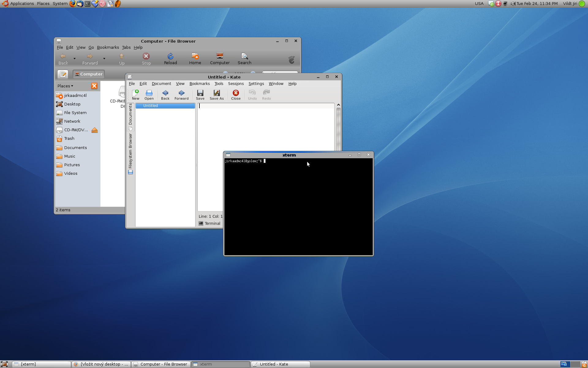This screenshot has width=588, height=368.
Task: Open the TeX launcher in top panel
Action: pyautogui.click(x=110, y=4)
